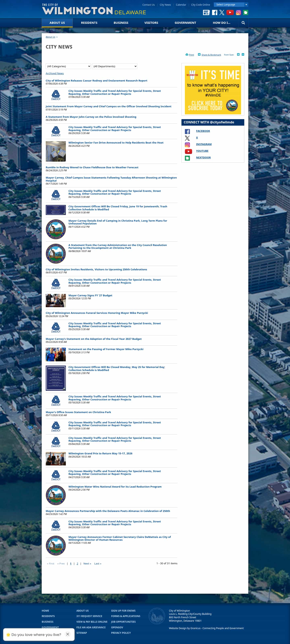Open the X icon in header
The height and width of the screenshot is (644, 290).
click(x=222, y=12)
